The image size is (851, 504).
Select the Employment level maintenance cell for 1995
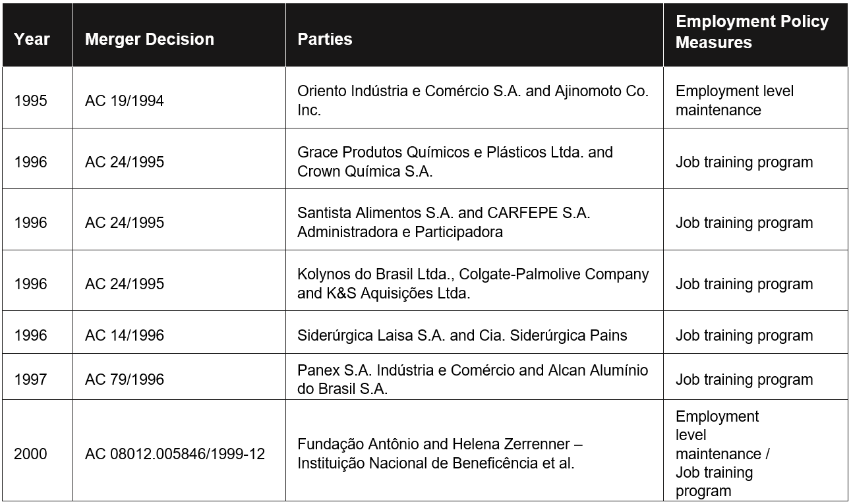tap(755, 98)
